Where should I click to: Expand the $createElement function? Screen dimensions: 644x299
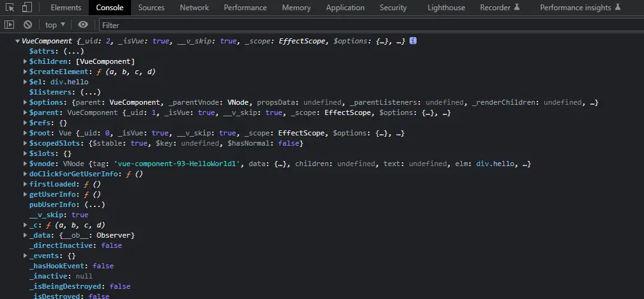pos(26,72)
